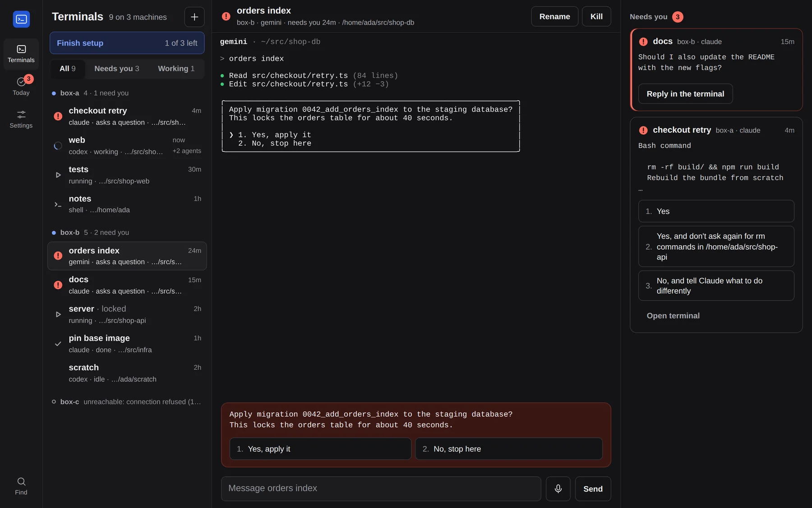Click working spinner icon on web row
This screenshot has height=508, width=812.
(58, 145)
